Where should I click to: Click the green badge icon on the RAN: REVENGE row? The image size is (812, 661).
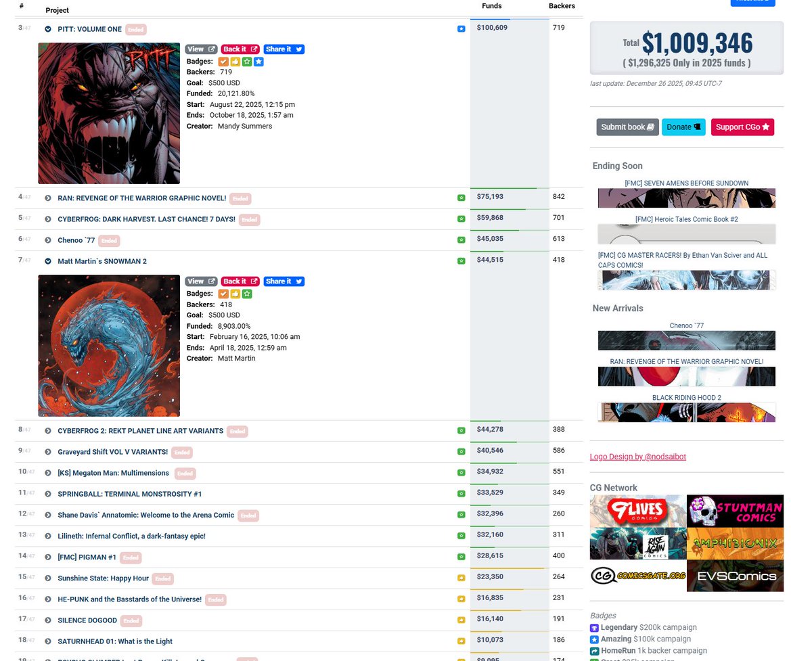click(x=461, y=198)
